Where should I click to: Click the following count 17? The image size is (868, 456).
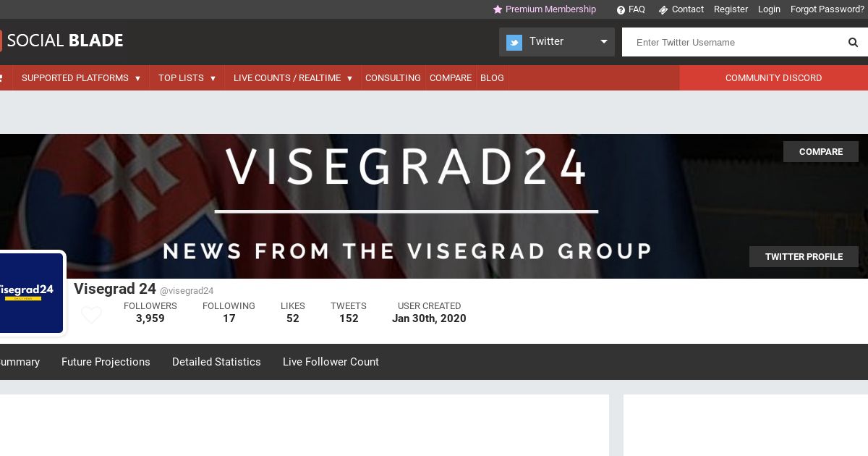click(229, 318)
